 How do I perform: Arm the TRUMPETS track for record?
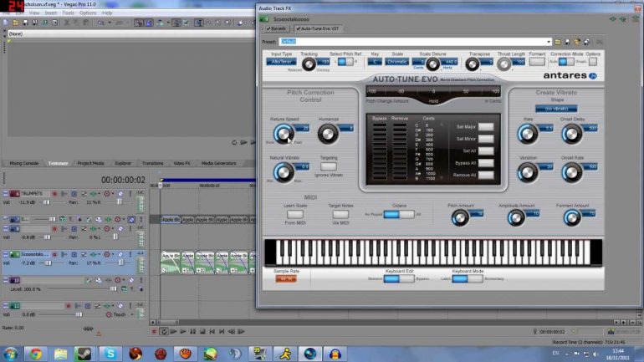point(54,194)
